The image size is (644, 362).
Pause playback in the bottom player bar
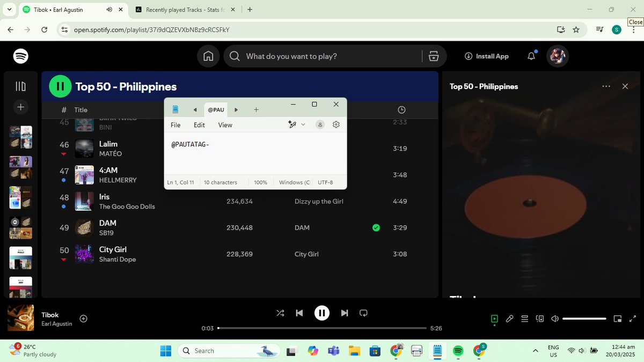pyautogui.click(x=321, y=313)
